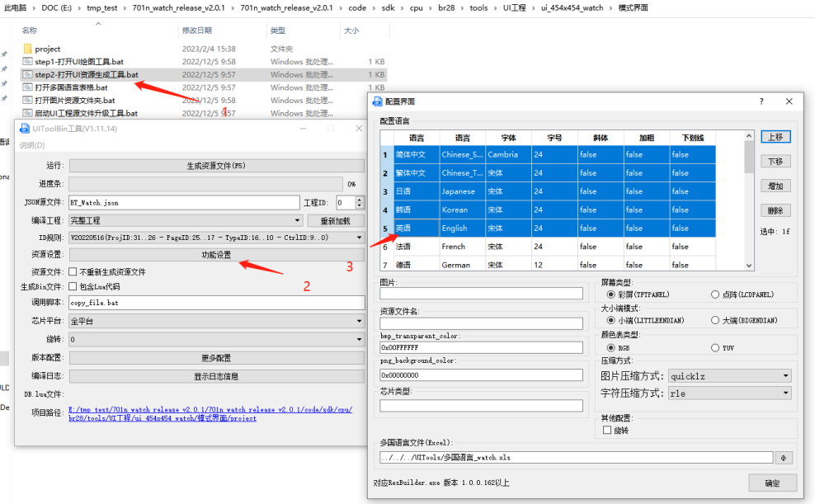Expand the 旋转 dropdown in UIToolBin
Viewport: 815px width, 504px height.
tap(217, 339)
